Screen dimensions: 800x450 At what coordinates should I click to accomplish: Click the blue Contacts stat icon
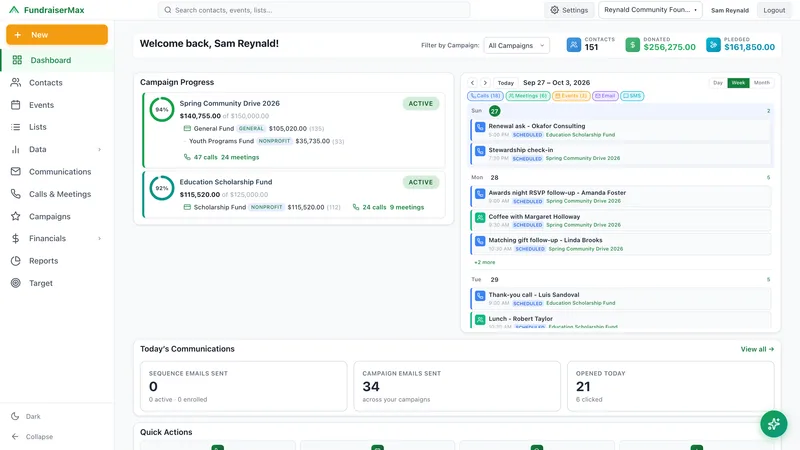[573, 45]
